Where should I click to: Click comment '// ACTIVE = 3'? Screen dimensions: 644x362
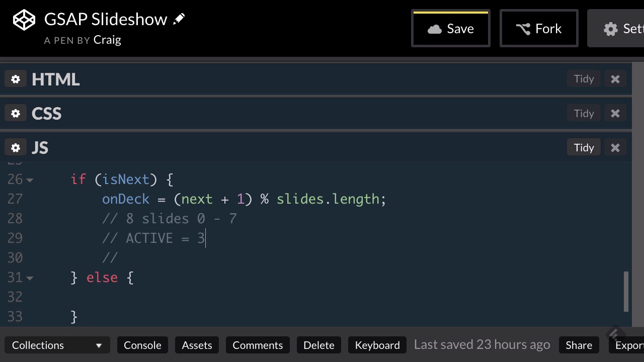pos(153,238)
